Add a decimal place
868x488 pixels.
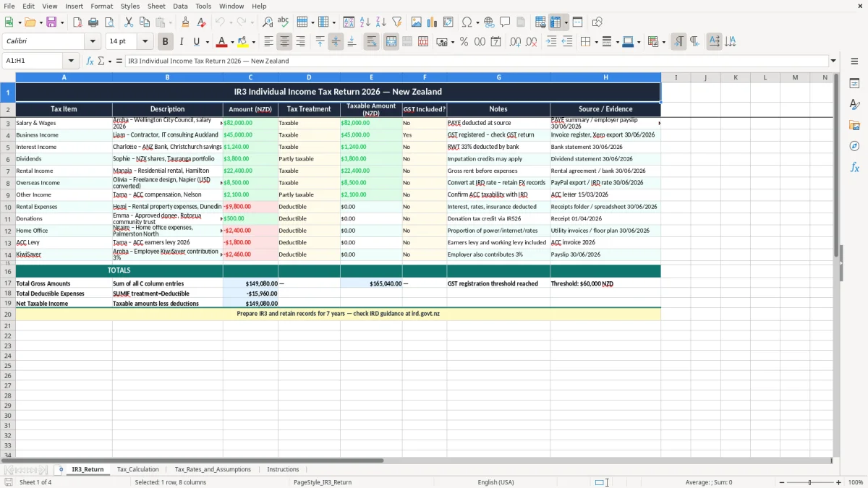(x=515, y=42)
